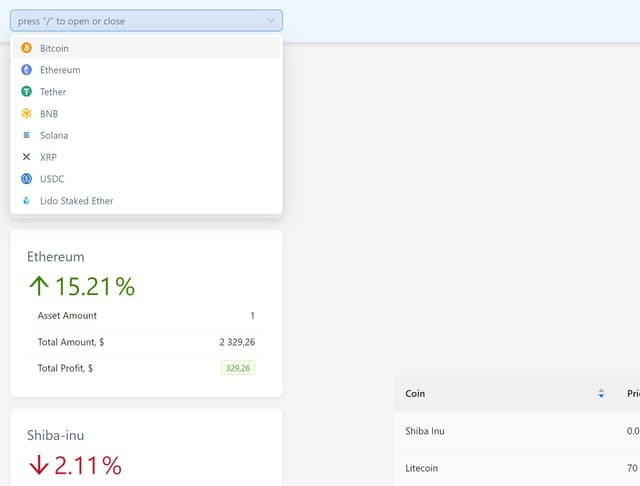The width and height of the screenshot is (640, 486).
Task: Click the XRP cross icon
Action: coord(27,157)
